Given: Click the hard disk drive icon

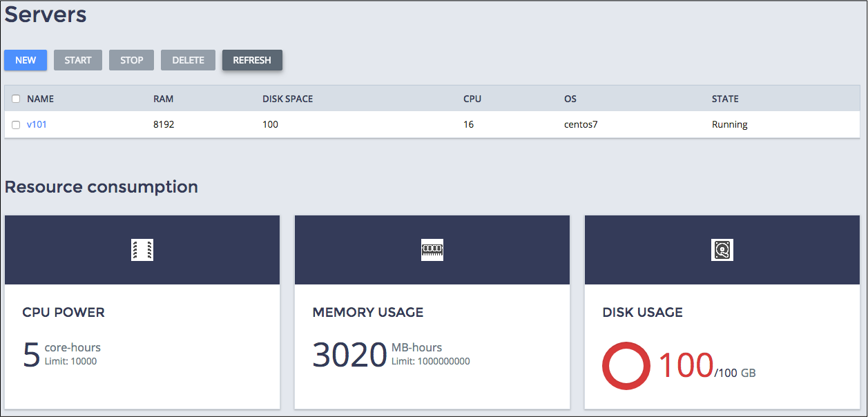Looking at the screenshot, I should tap(722, 250).
